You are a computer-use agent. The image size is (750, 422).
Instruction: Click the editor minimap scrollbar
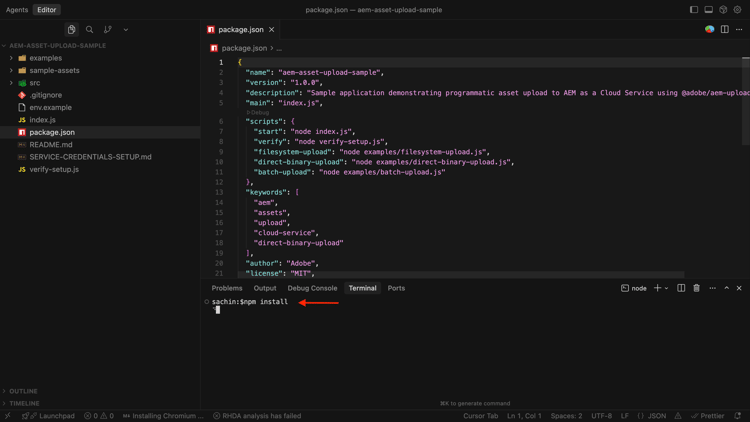[746, 100]
